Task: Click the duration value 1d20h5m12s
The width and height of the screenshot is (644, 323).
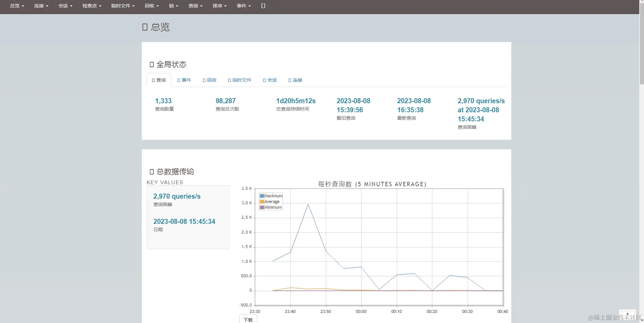Action: [x=296, y=101]
